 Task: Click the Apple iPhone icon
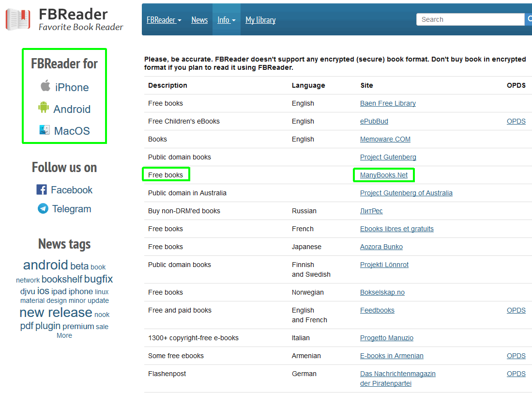click(45, 86)
